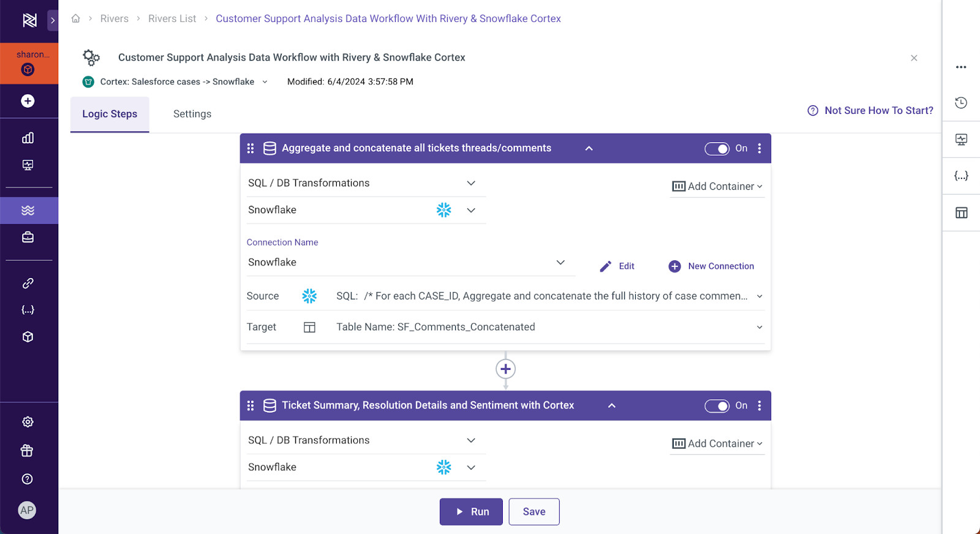The height and width of the screenshot is (534, 980).
Task: Open Add Container dropdown in first step
Action: pyautogui.click(x=717, y=186)
